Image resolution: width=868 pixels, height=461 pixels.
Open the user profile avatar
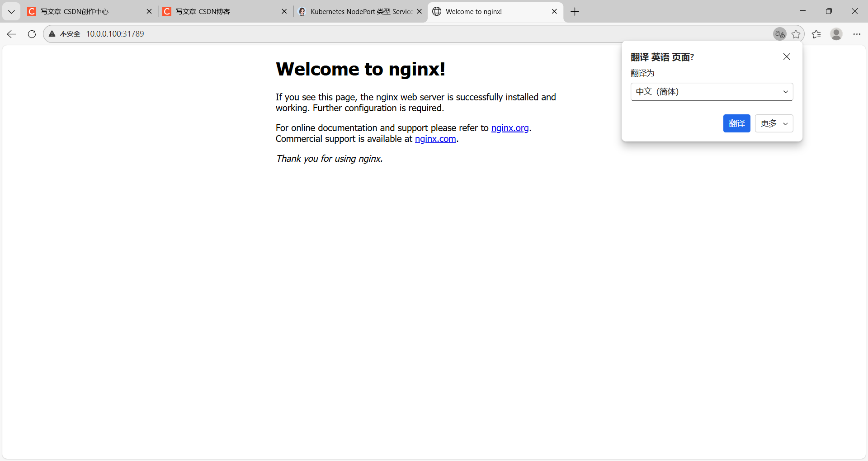pyautogui.click(x=836, y=34)
